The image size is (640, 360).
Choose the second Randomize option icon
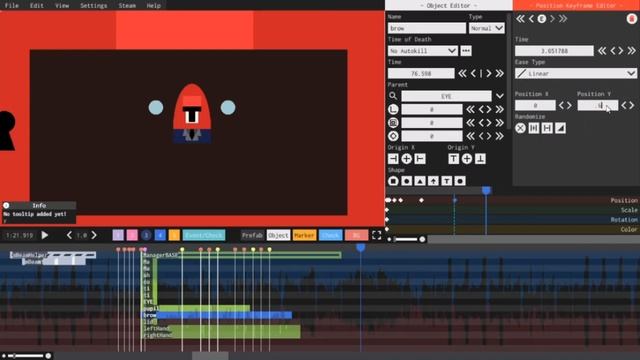533,128
